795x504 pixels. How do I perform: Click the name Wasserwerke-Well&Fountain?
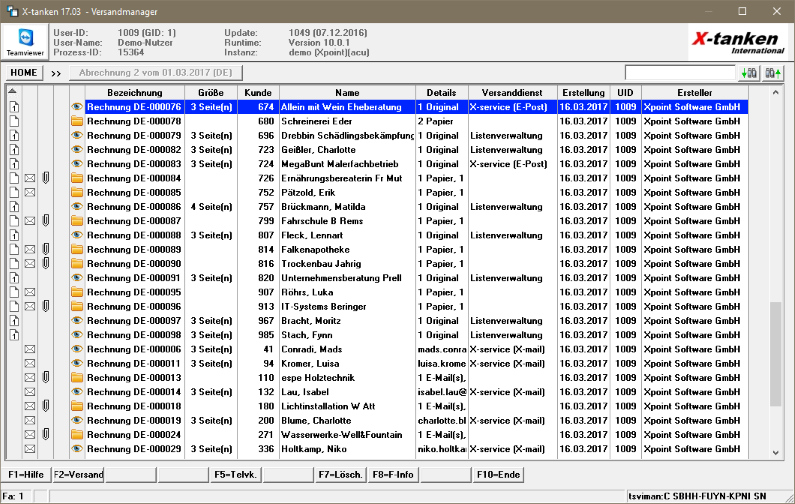pos(342,435)
